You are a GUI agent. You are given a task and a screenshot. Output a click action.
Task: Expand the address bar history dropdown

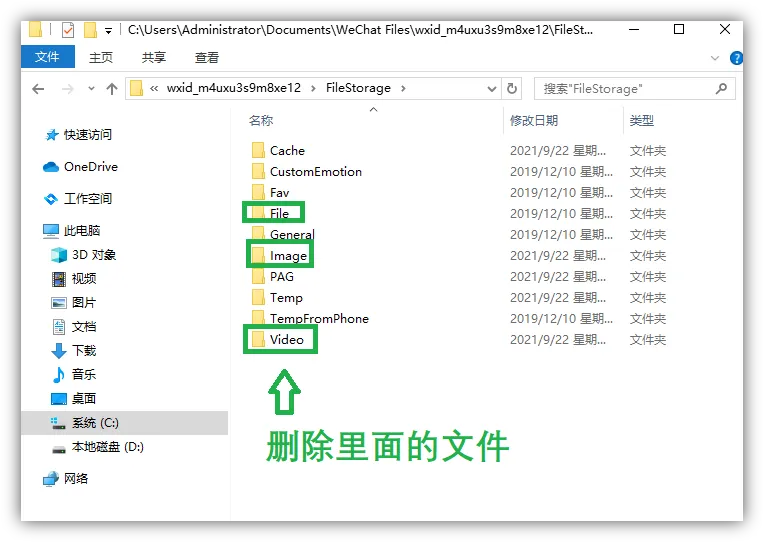492,89
